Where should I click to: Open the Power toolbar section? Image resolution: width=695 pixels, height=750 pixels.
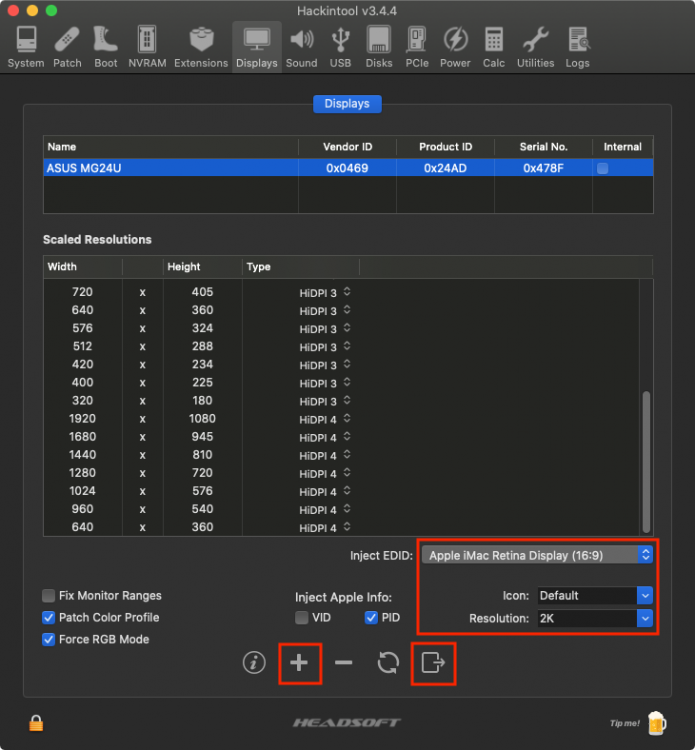tap(455, 47)
